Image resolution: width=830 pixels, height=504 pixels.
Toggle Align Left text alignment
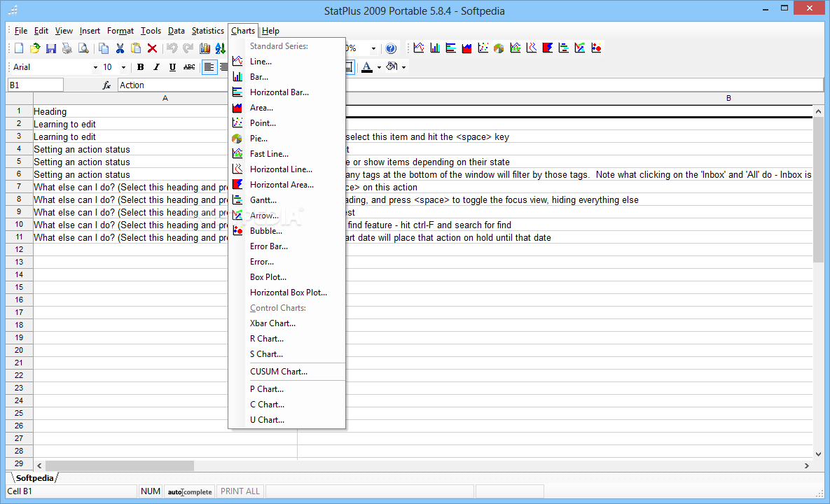click(x=209, y=67)
